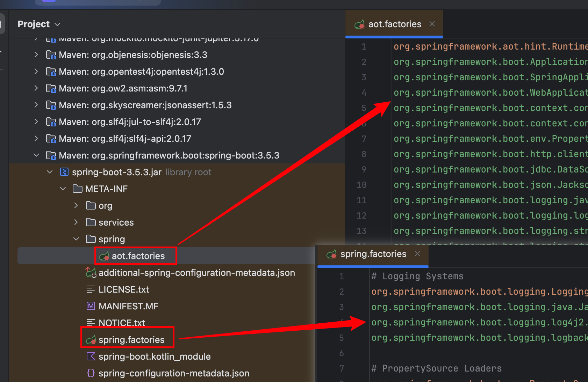Collapse spring-boot-3.5.3.jar library root
The width and height of the screenshot is (588, 382).
coord(50,172)
